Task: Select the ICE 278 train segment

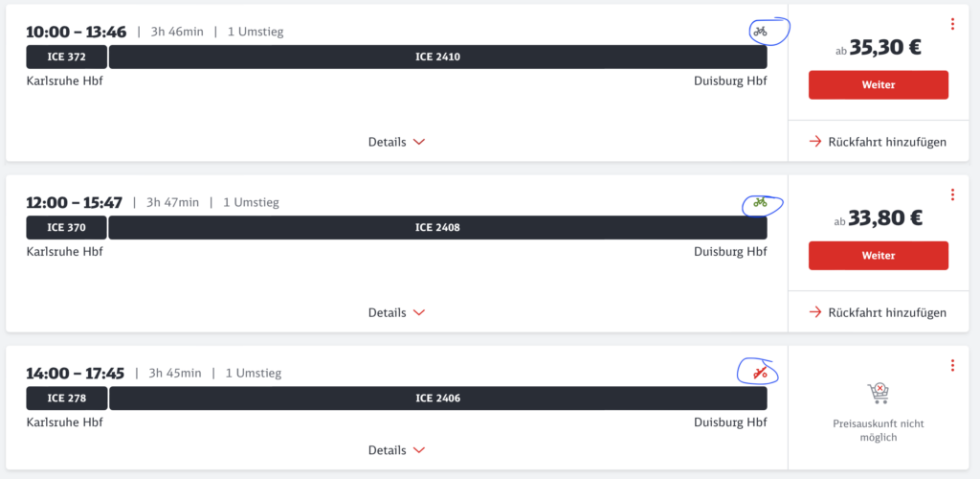Action: click(67, 399)
